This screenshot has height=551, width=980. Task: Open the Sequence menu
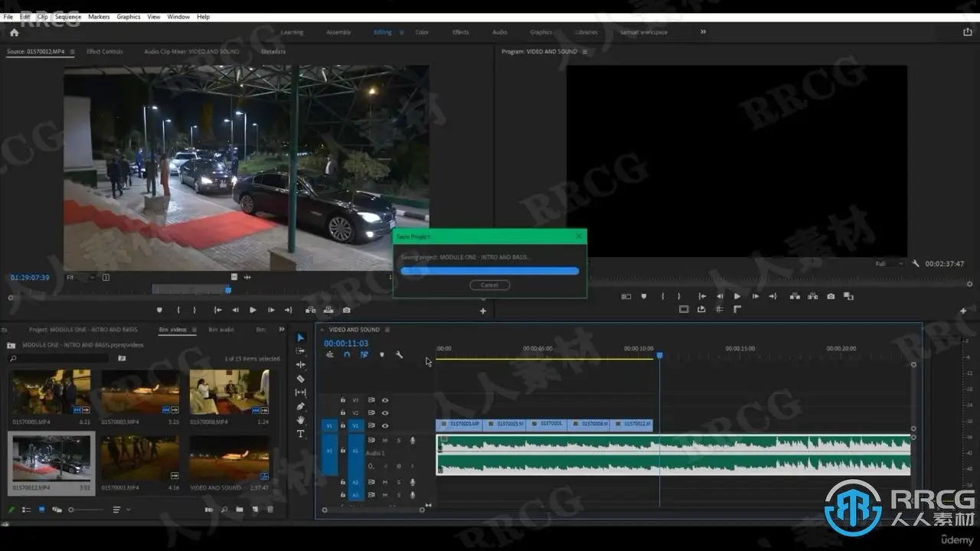pos(67,16)
